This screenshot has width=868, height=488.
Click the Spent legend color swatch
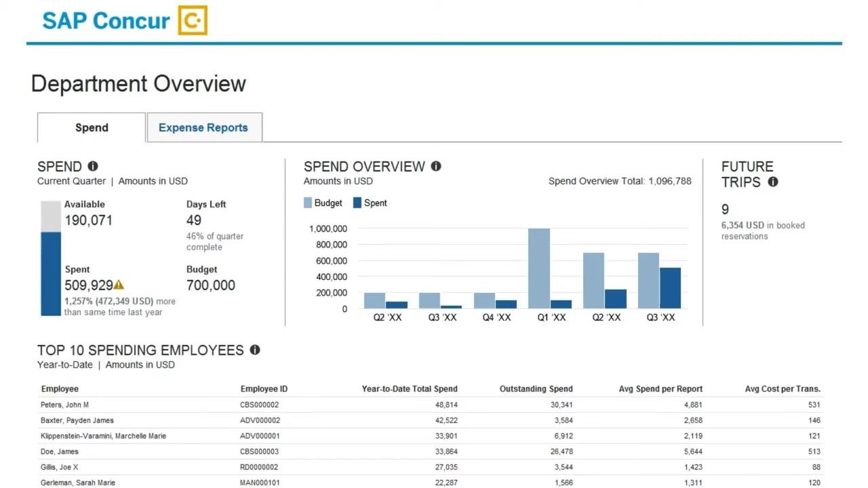click(357, 203)
